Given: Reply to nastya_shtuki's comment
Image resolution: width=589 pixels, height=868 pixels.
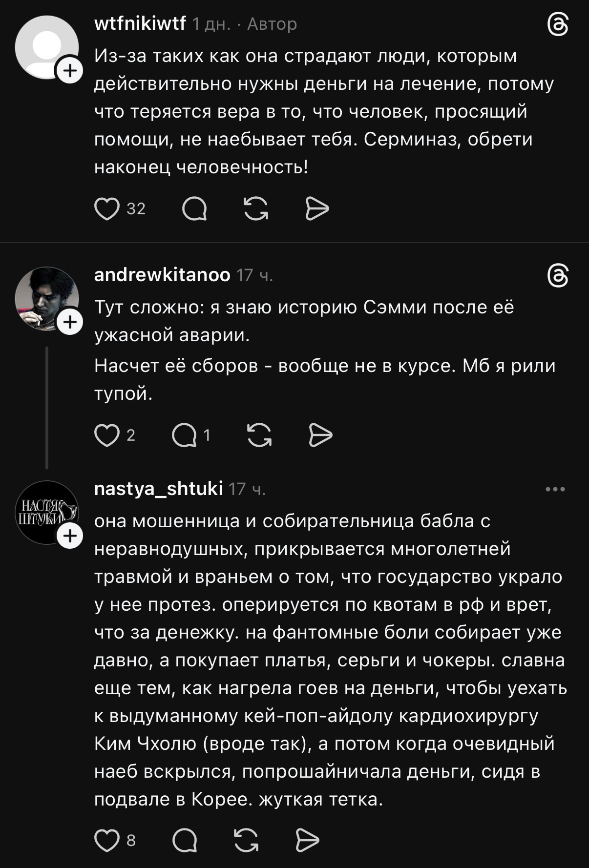Looking at the screenshot, I should [x=185, y=840].
